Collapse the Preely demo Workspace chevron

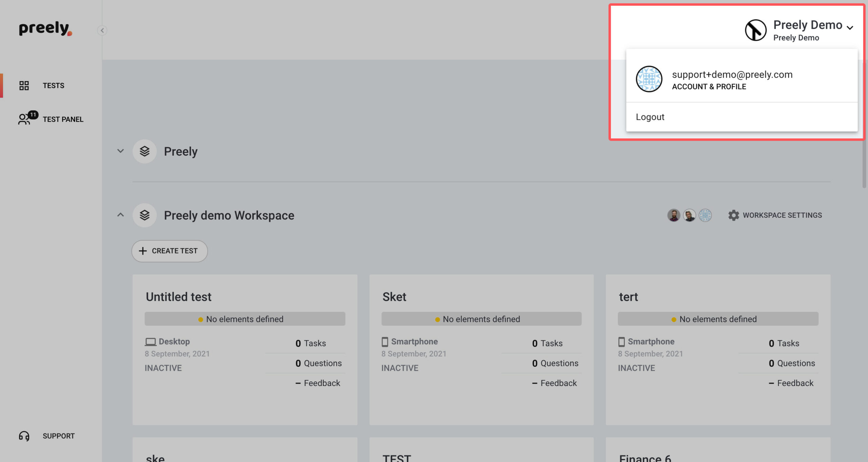coord(120,215)
